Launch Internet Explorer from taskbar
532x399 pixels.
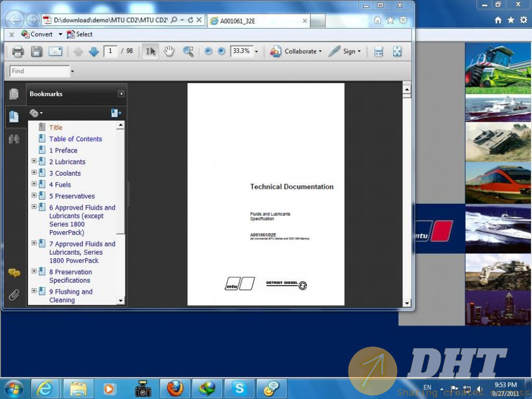45,388
